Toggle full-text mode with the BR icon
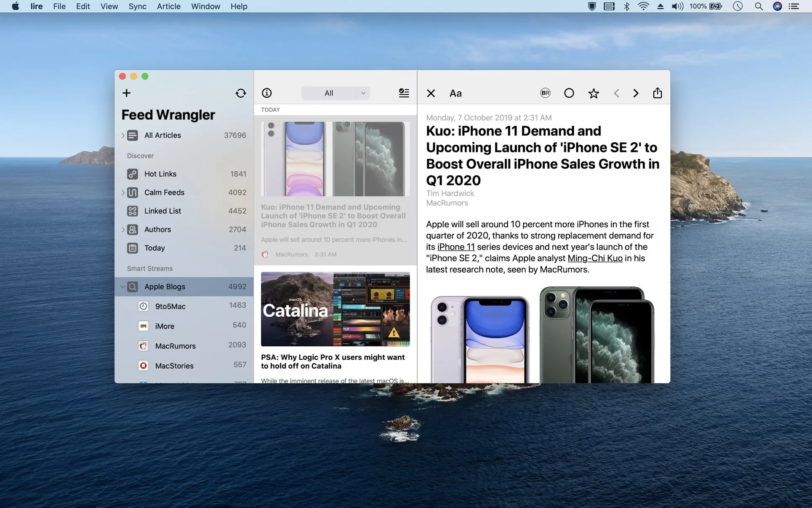The height and width of the screenshot is (508, 812). coord(545,93)
